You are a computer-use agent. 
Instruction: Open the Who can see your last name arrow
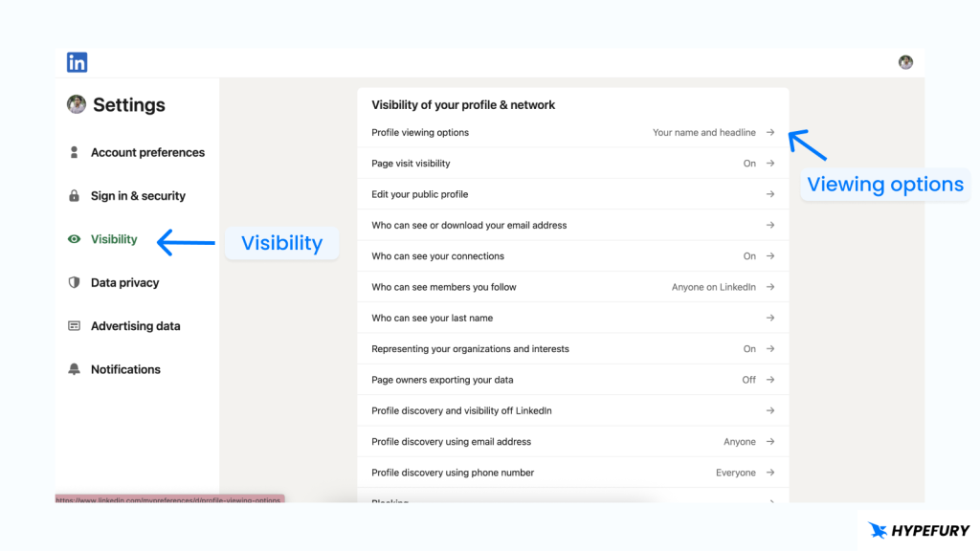[x=770, y=318]
